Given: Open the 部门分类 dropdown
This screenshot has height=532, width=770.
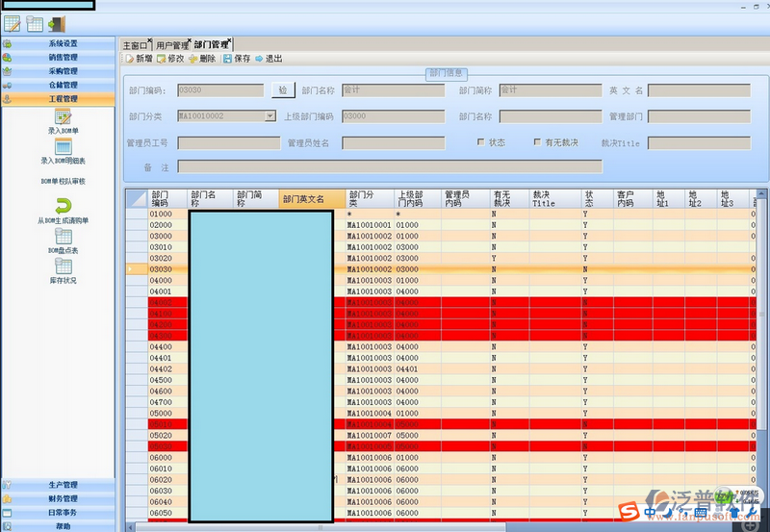Looking at the screenshot, I should point(269,116).
